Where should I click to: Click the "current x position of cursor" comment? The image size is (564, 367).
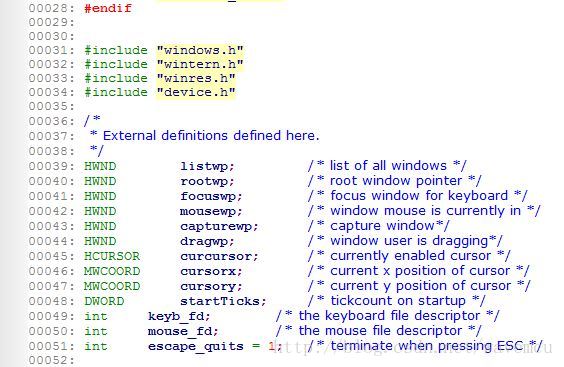(420, 271)
